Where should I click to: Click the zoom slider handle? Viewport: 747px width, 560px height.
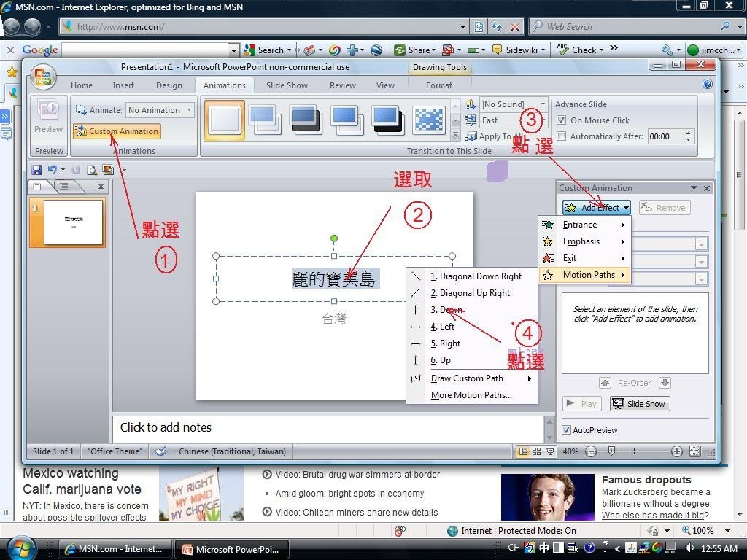[612, 451]
